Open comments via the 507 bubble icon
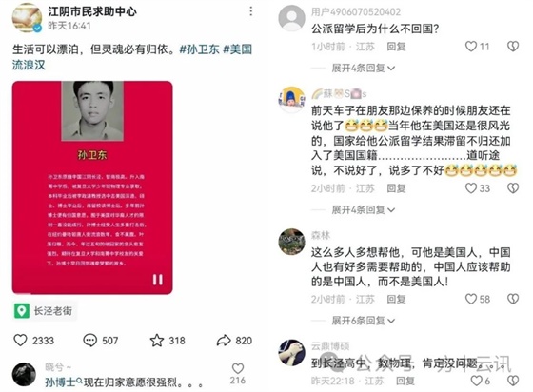 click(x=90, y=340)
